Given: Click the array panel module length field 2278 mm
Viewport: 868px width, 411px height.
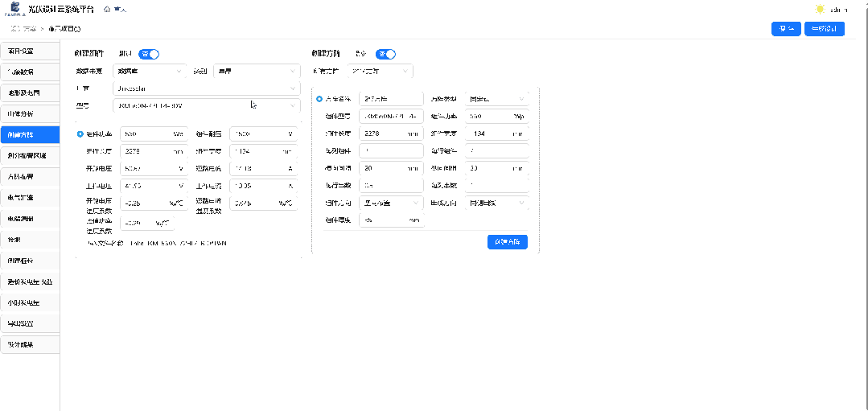Looking at the screenshot, I should pyautogui.click(x=392, y=134).
